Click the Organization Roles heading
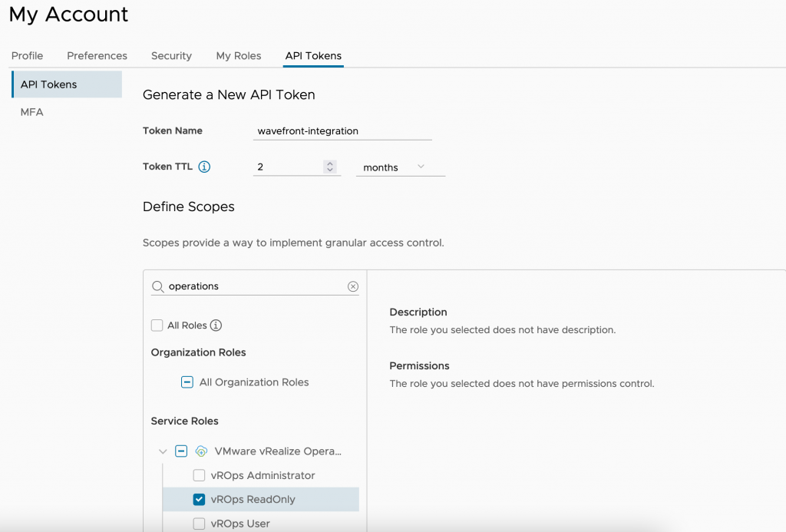 point(199,352)
